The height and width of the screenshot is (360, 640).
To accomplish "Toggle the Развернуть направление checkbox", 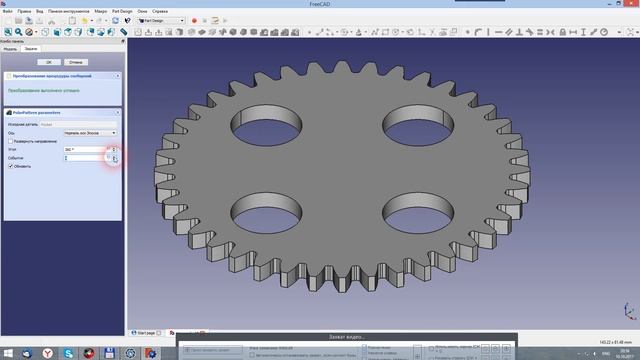I will point(11,141).
